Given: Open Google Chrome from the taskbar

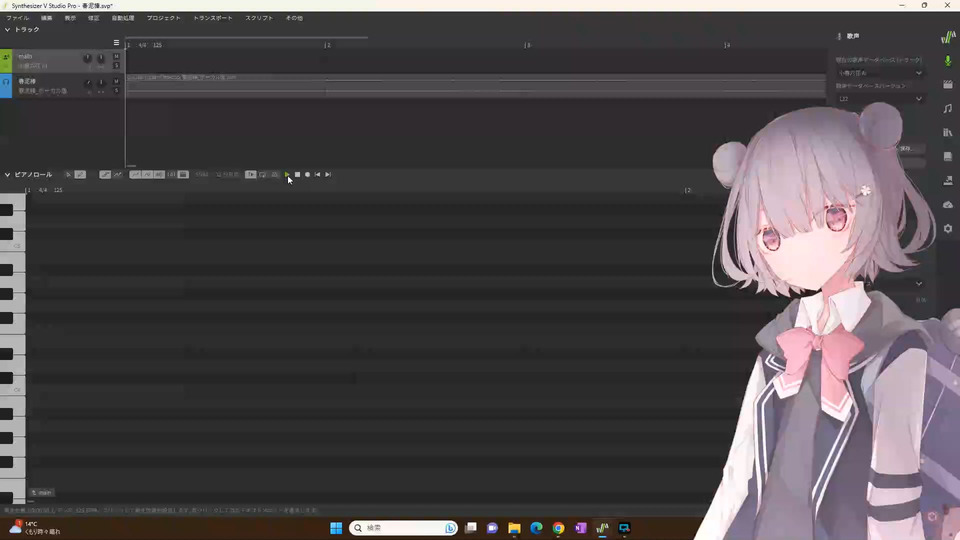Looking at the screenshot, I should coord(558,528).
